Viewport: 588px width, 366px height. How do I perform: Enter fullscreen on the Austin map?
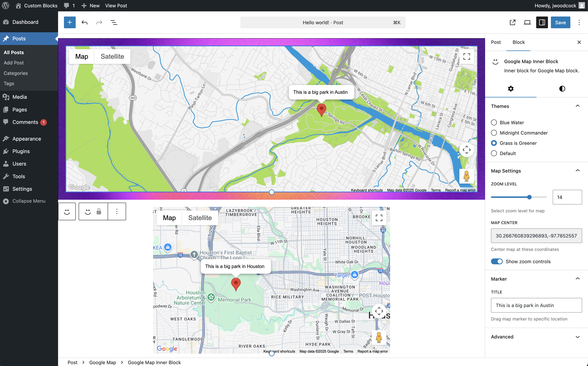466,56
